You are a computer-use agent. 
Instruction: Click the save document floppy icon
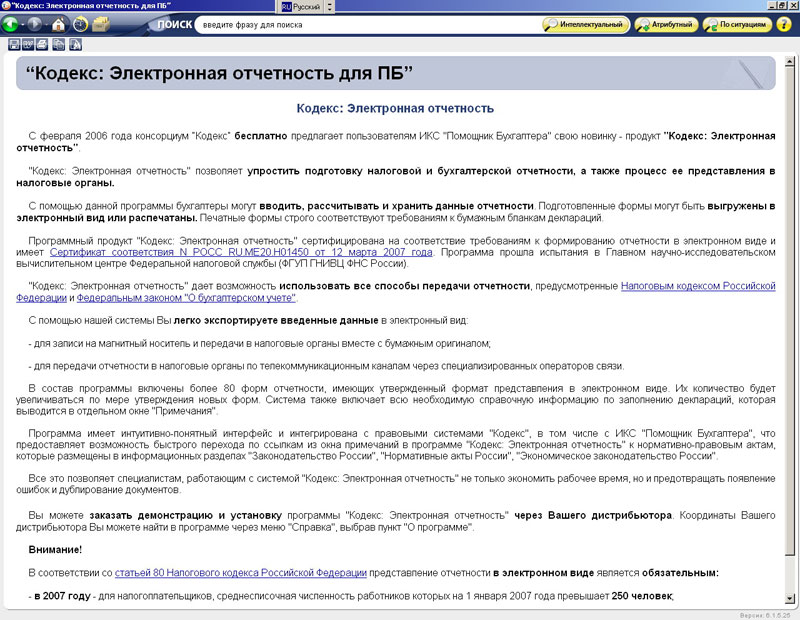pos(14,45)
